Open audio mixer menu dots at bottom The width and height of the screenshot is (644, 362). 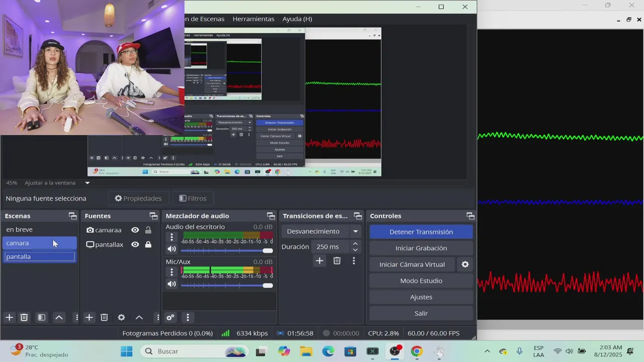point(188,317)
